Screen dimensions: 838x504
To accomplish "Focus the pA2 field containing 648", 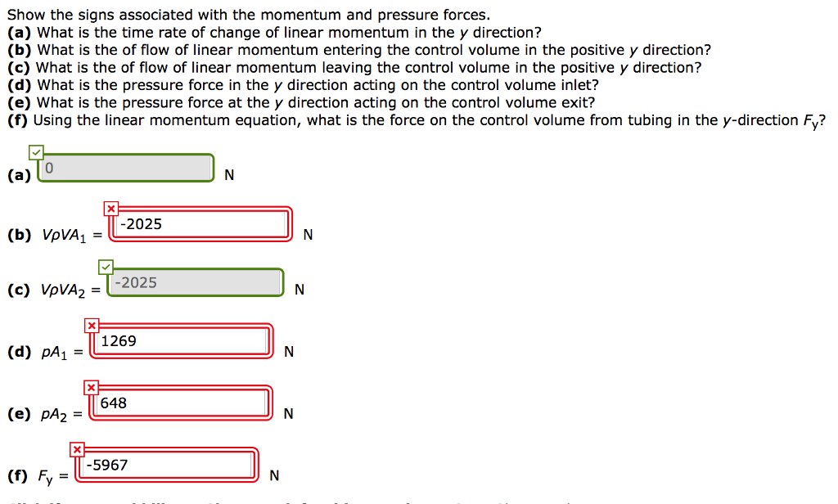I will (x=181, y=403).
